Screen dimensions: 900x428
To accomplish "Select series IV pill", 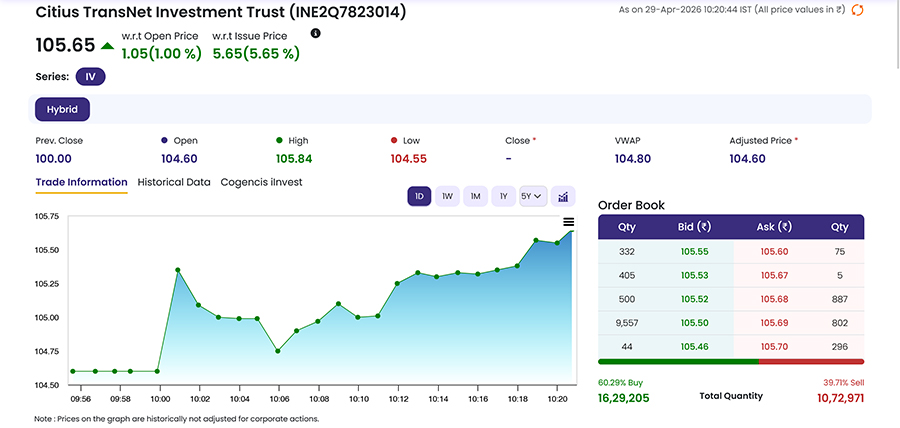I will pyautogui.click(x=91, y=76).
